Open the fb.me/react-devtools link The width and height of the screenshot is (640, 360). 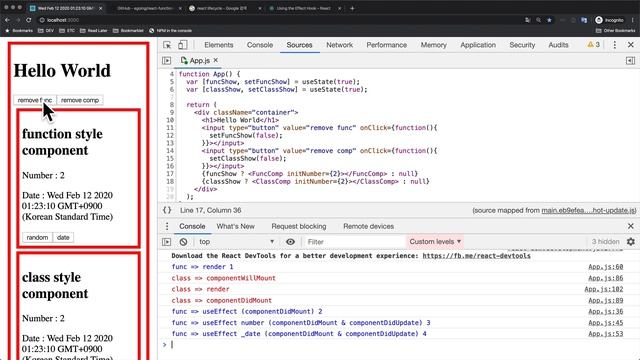point(476,256)
